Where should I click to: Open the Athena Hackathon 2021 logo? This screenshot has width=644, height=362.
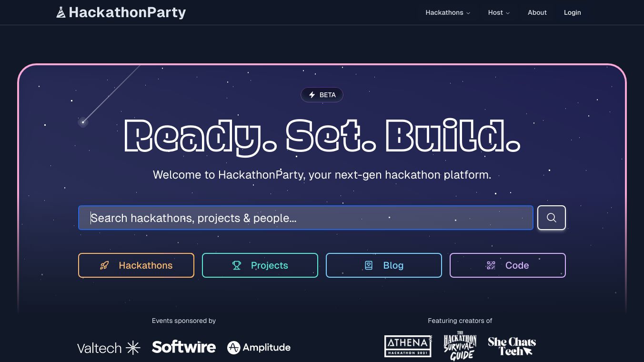(x=408, y=346)
